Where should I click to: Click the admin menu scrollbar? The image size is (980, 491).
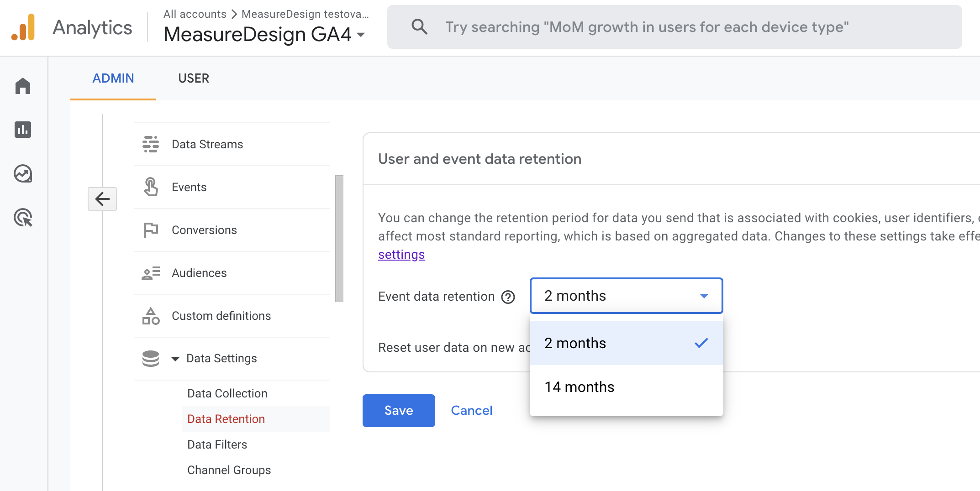coord(339,238)
